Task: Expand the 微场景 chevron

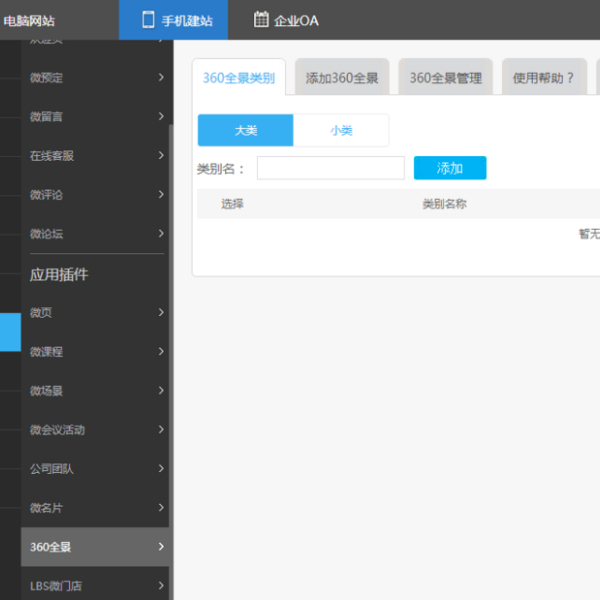Action: (161, 391)
